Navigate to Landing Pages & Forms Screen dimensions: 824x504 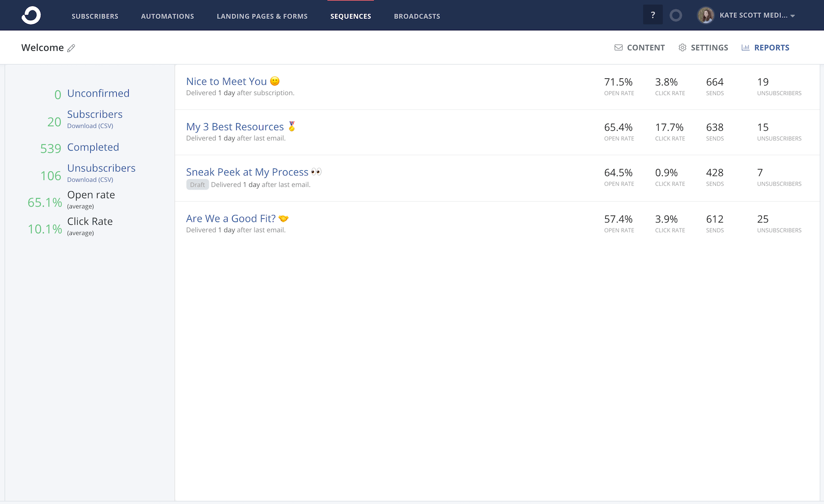coord(262,16)
